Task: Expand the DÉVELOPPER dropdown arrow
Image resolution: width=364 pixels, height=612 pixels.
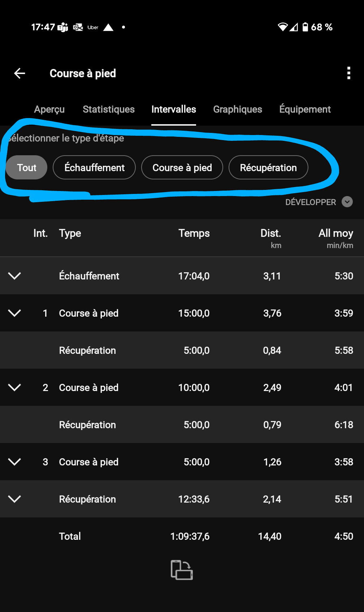Action: pos(347,202)
